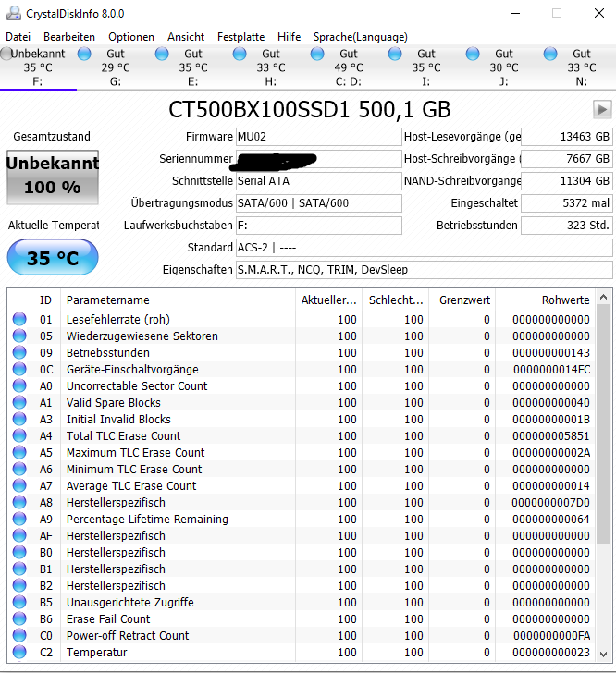Select the E: drive status orb
This screenshot has width=616, height=673.
pos(162,54)
